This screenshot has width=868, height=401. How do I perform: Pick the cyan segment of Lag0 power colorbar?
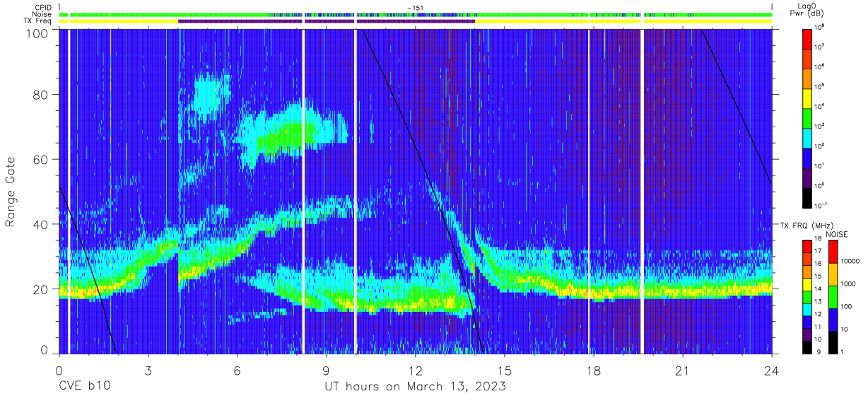coord(808,136)
